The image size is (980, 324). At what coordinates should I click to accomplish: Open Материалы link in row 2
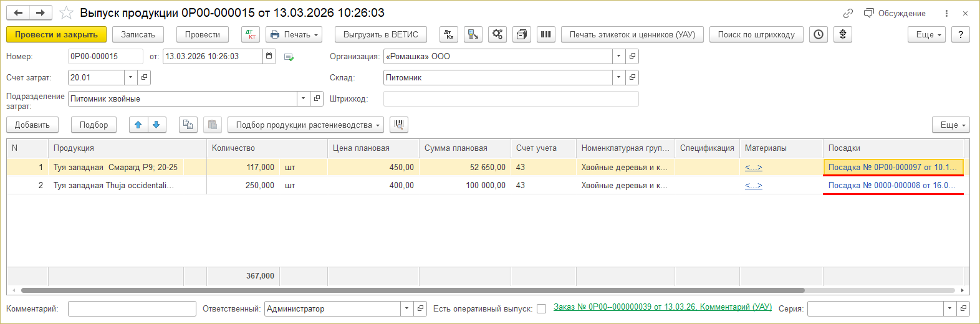(753, 185)
